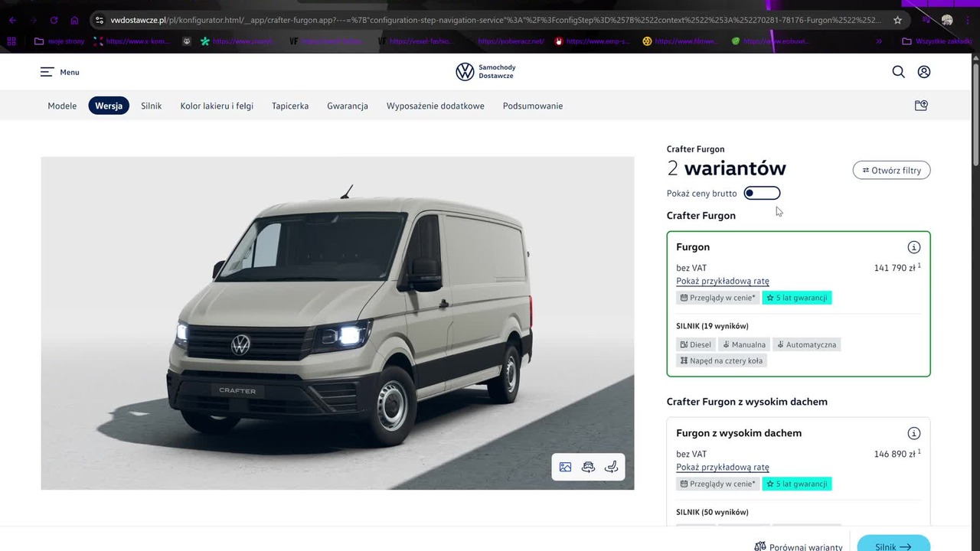
Task: Open Kolor lakieru i felgi tab
Action: point(217,106)
